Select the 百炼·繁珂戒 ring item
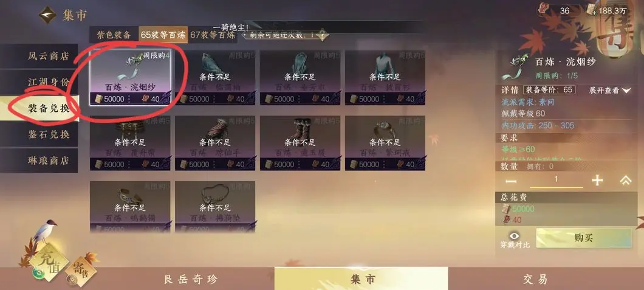Screen dimensions: 644x290 [385, 143]
